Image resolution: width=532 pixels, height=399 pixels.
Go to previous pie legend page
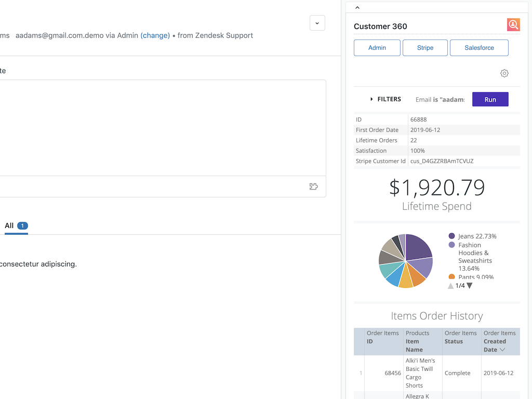pyautogui.click(x=450, y=286)
